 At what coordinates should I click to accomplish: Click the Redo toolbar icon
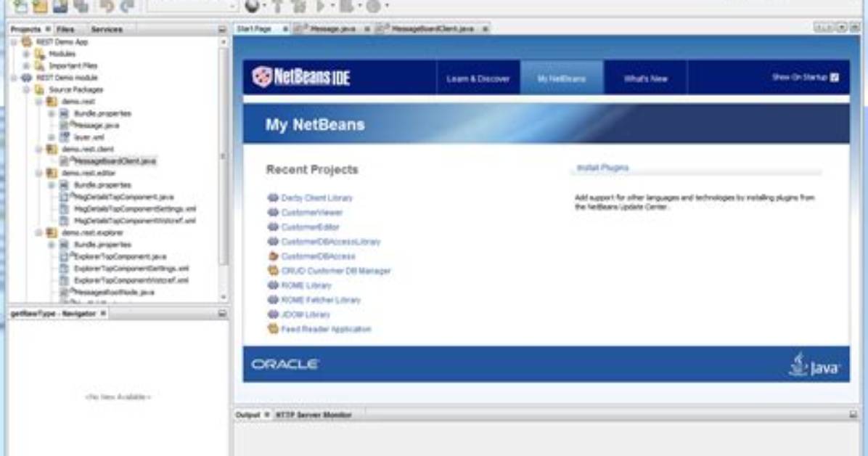pyautogui.click(x=127, y=6)
